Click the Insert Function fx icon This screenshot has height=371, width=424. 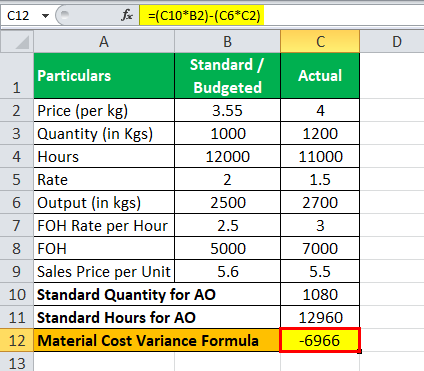[127, 15]
